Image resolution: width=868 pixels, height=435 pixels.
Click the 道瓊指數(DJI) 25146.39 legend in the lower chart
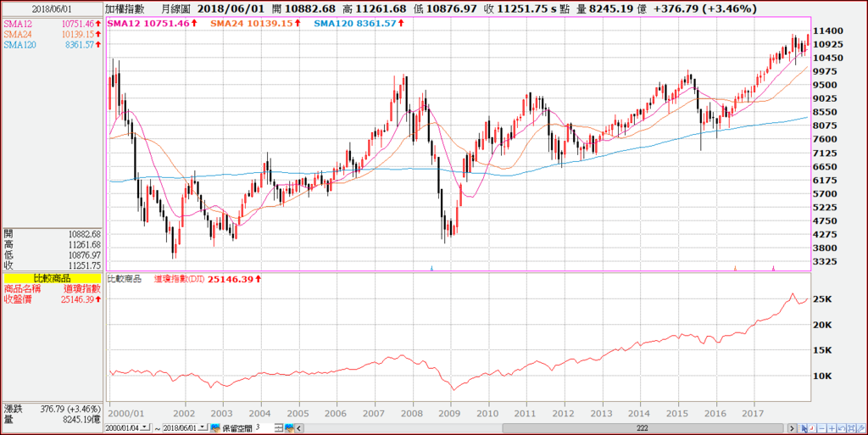(207, 280)
